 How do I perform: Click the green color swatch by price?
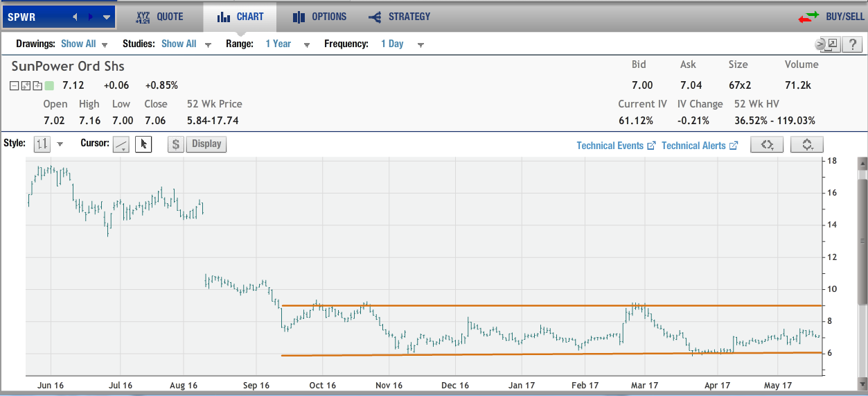[x=48, y=86]
